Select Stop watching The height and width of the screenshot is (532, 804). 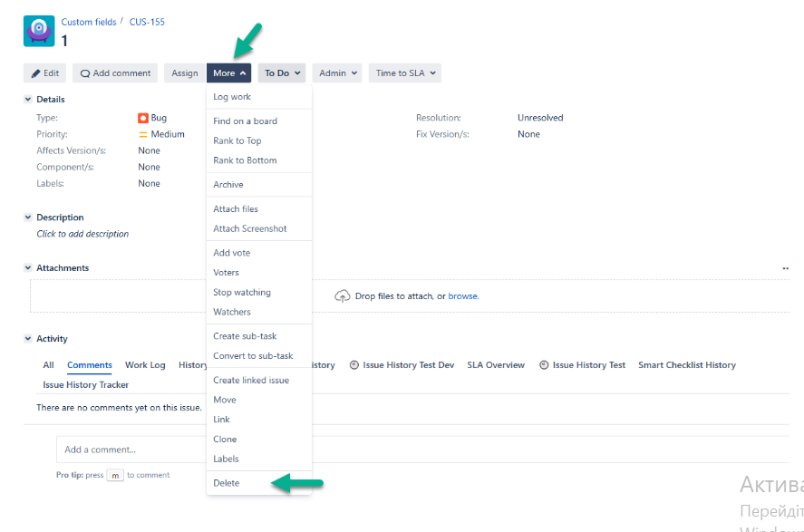259,292
